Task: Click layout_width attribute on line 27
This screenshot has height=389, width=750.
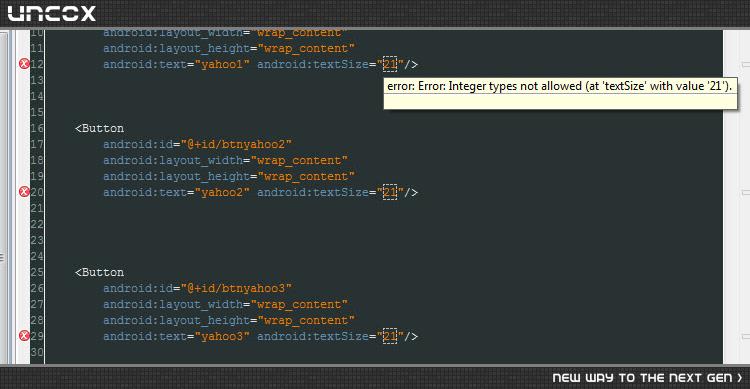Action: click(173, 304)
